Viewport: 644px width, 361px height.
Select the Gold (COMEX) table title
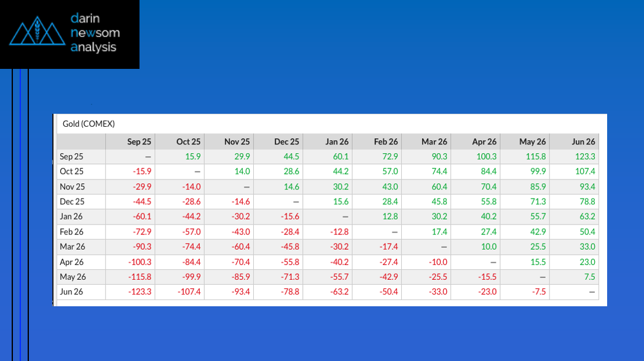coord(88,124)
